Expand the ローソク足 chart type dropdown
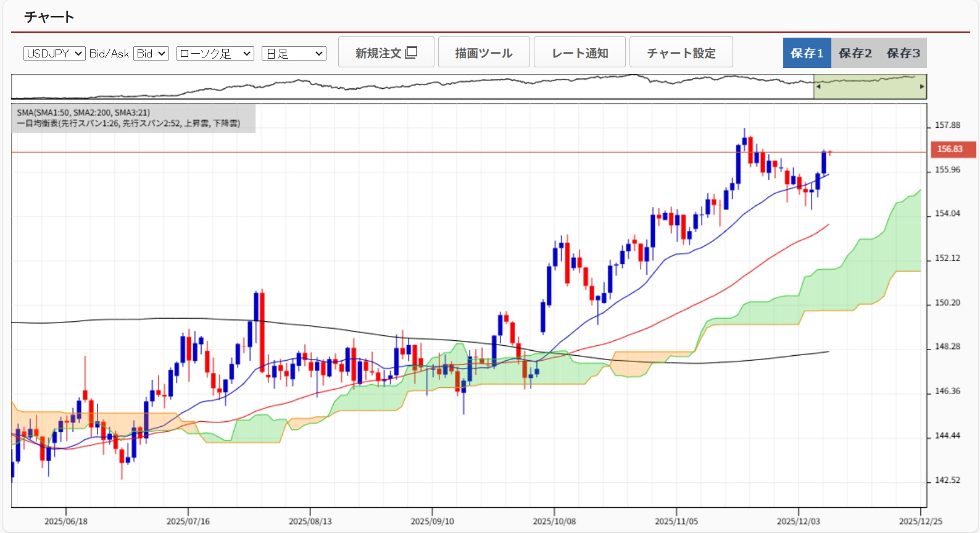Screen dimensions: 980x533 (x=215, y=54)
